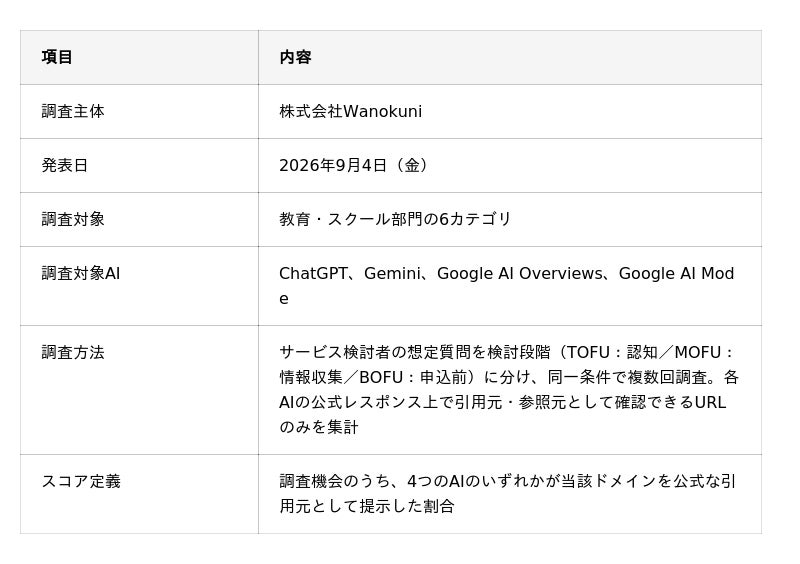This screenshot has height=564, width=800.
Task: Click the Gemini text in the AI list
Action: click(391, 274)
